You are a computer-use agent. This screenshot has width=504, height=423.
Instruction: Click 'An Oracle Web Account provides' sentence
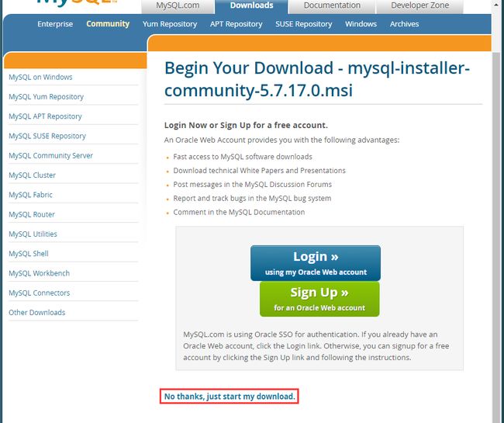click(281, 140)
